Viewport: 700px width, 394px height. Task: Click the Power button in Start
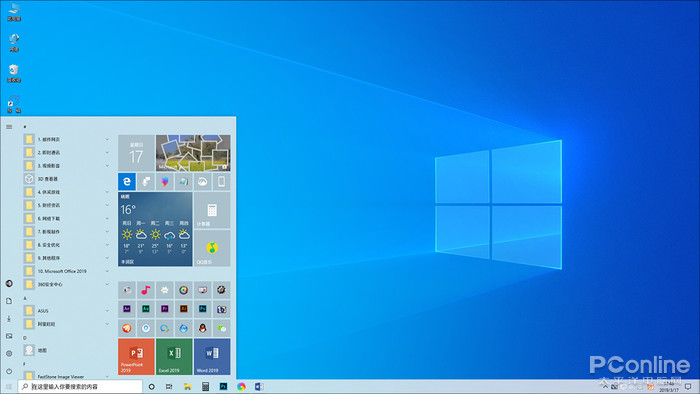[x=9, y=371]
